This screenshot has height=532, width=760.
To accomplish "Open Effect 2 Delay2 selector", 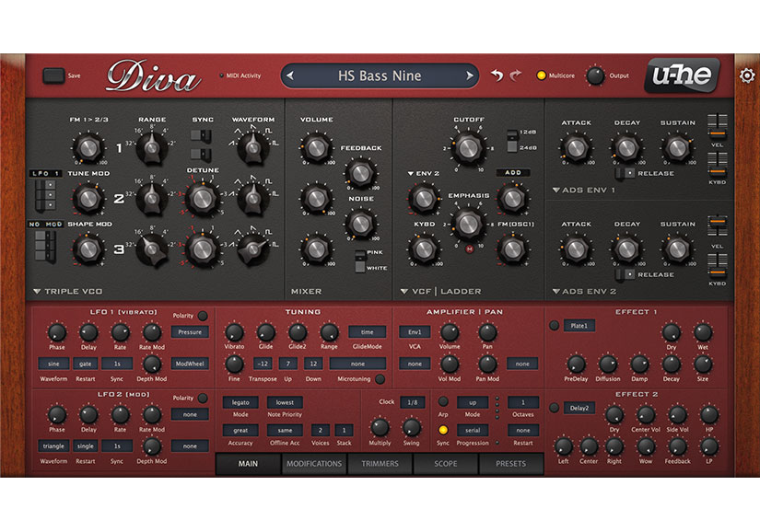I will click(579, 408).
